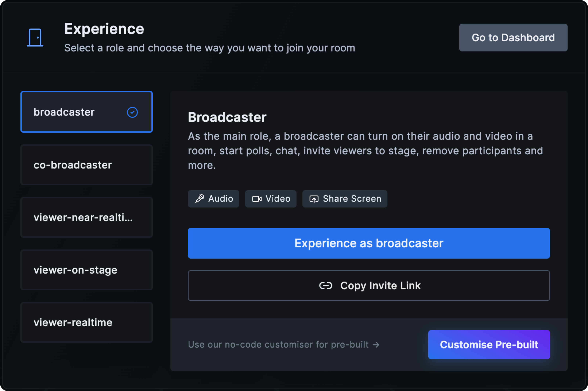Screen dimensions: 588x391
Task: Click the screen share upload icon
Action: (x=314, y=199)
